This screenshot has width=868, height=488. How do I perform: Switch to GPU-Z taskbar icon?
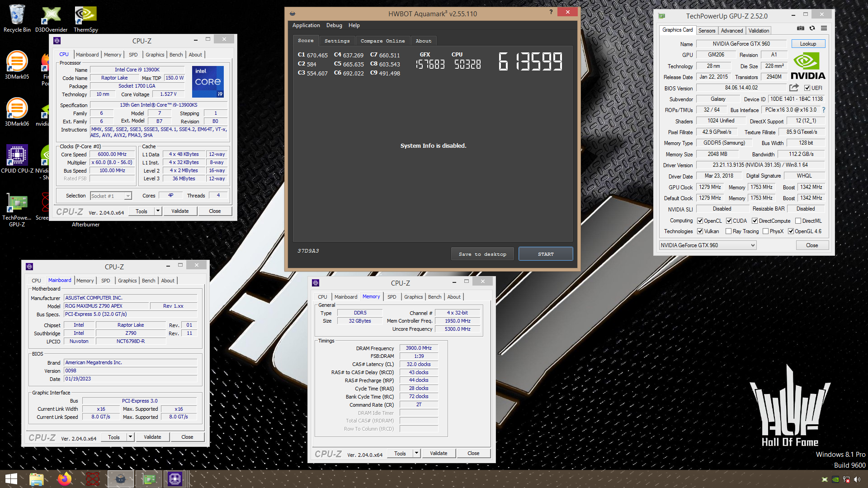click(x=148, y=479)
